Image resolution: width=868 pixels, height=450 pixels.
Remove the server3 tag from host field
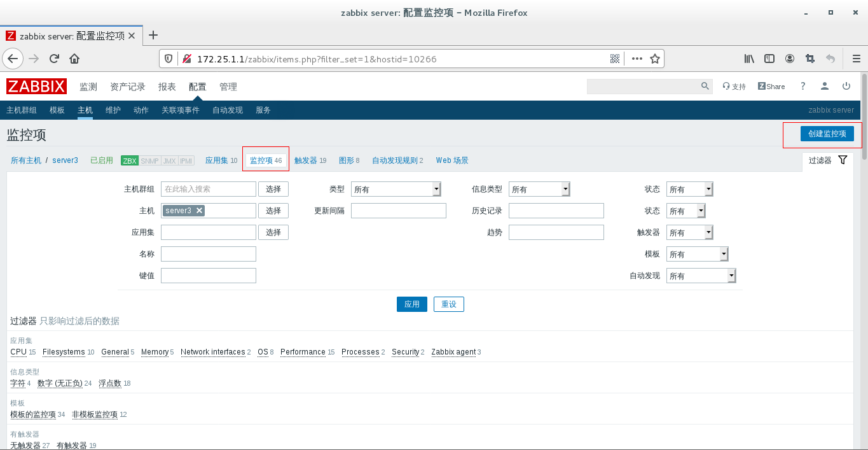coord(199,211)
